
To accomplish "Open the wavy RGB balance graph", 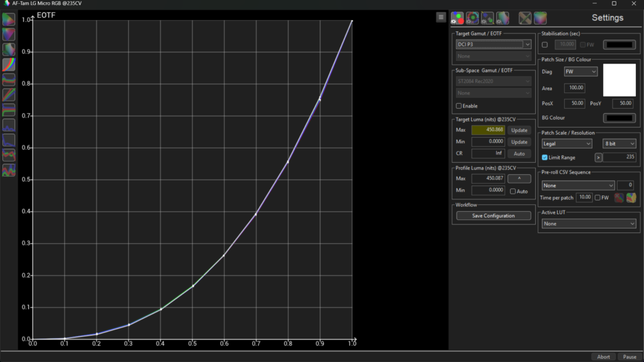I will tap(9, 80).
